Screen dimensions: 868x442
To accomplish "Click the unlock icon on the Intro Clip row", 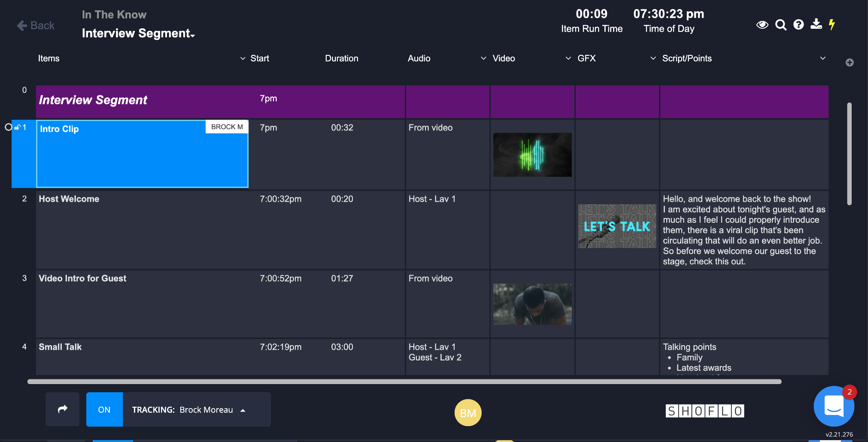I will 18,127.
